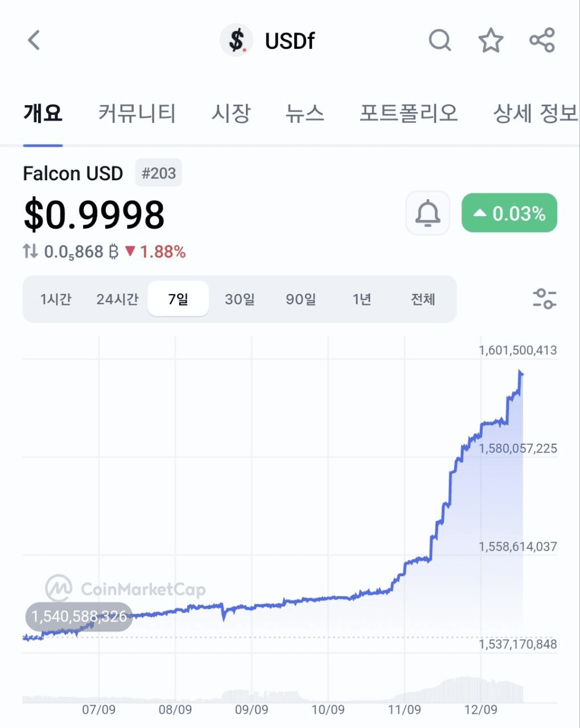Switch chart to 30일 range
The width and height of the screenshot is (580, 728).
coord(240,299)
